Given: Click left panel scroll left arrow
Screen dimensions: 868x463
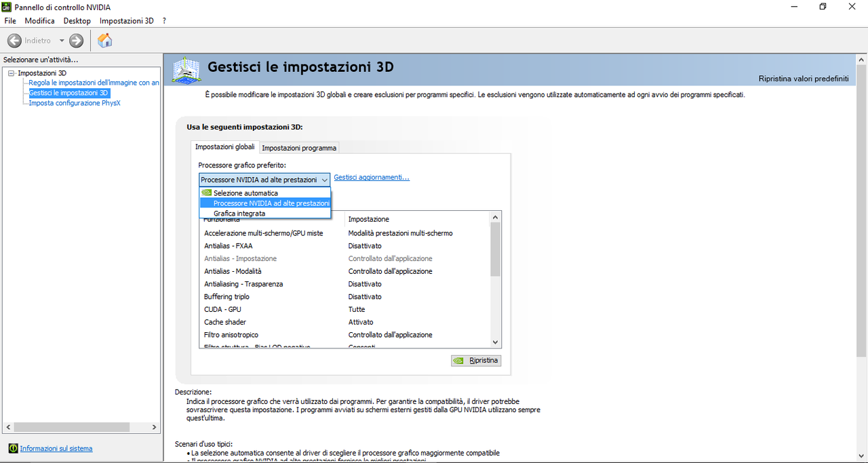Looking at the screenshot, I should [8, 427].
